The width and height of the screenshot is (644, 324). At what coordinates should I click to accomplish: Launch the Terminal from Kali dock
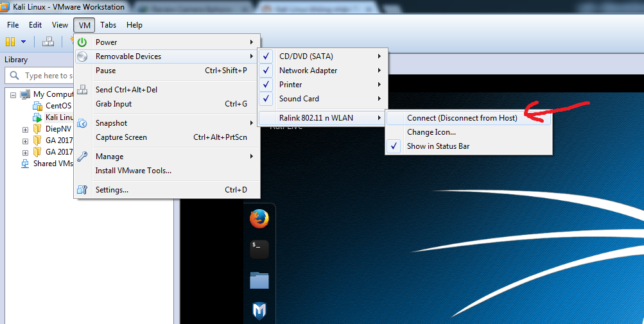[259, 248]
